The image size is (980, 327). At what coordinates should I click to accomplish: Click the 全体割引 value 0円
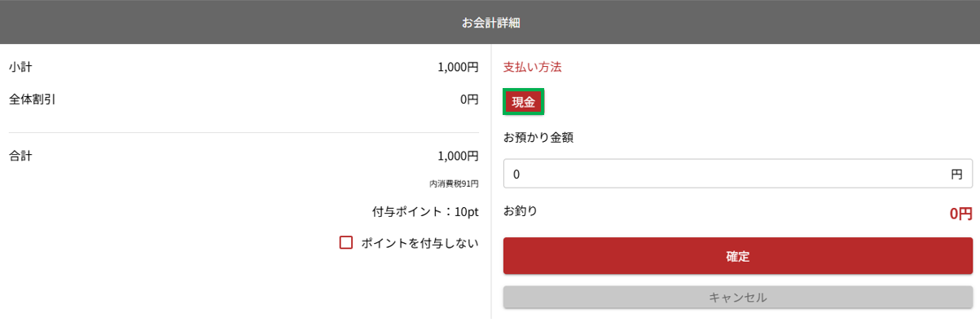[469, 99]
